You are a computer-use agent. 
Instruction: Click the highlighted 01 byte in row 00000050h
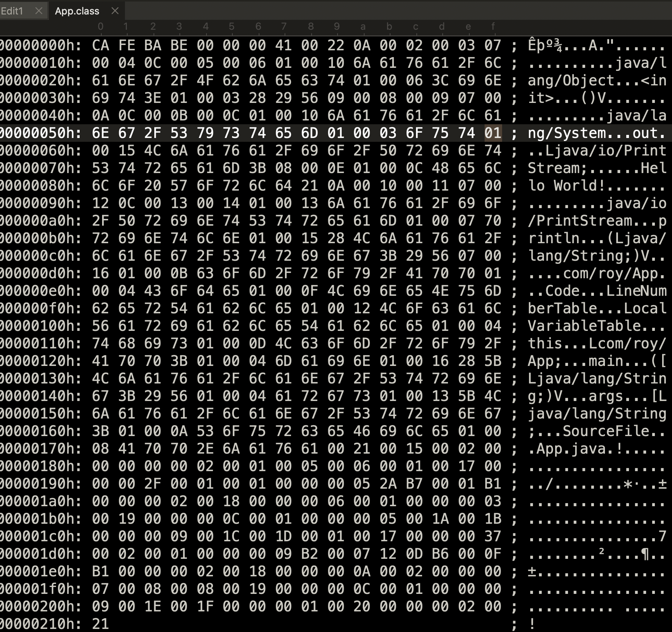pos(493,133)
